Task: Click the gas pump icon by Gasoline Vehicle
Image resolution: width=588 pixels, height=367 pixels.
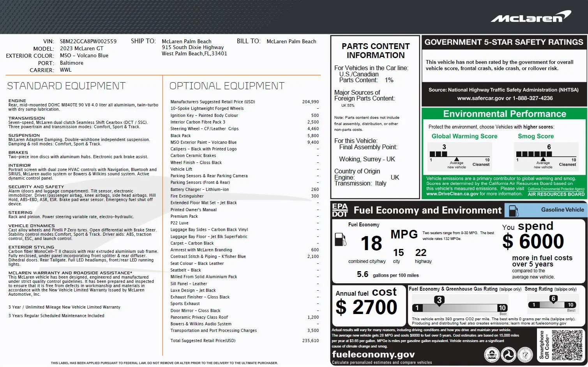Action: (x=514, y=211)
